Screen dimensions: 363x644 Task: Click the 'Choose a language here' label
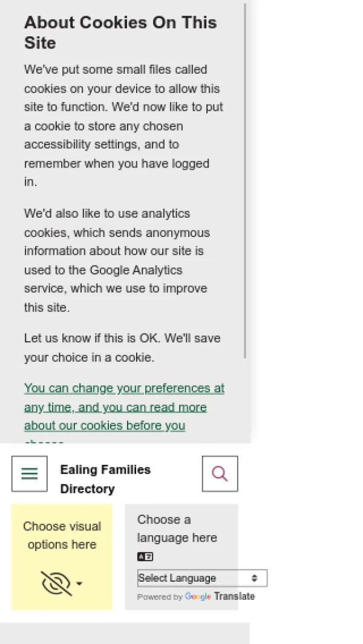click(177, 529)
